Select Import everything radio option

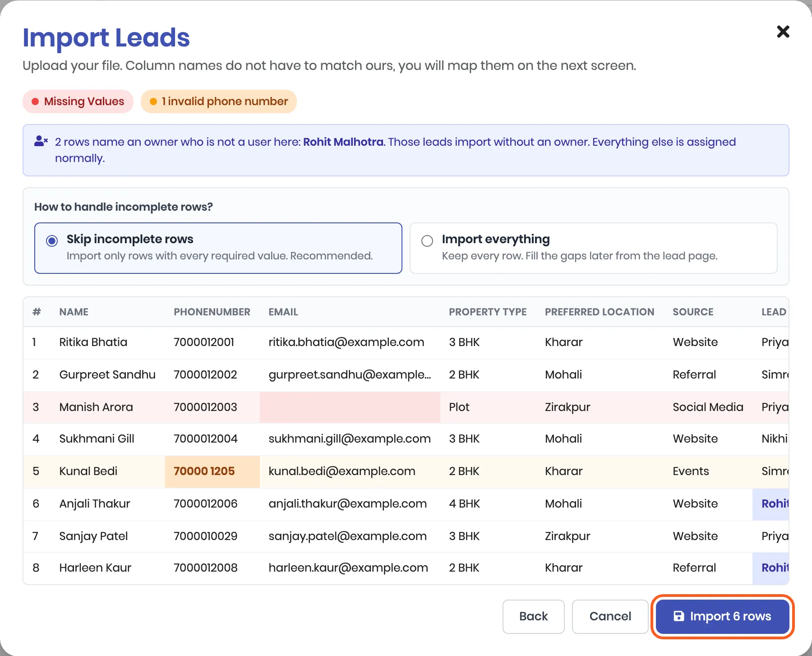coord(427,241)
